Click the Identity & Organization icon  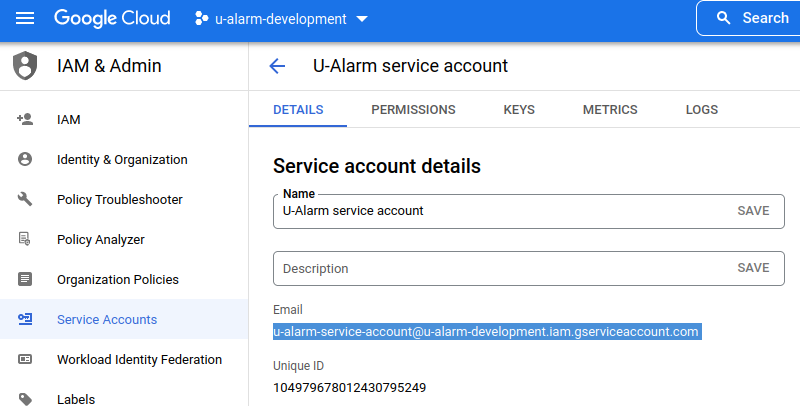(x=25, y=160)
